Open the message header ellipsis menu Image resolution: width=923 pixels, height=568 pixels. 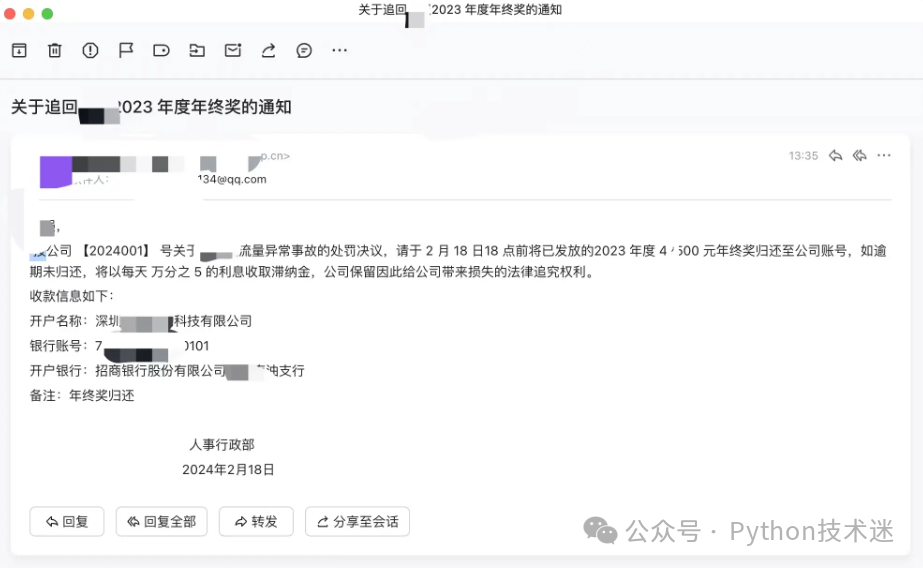[x=884, y=155]
